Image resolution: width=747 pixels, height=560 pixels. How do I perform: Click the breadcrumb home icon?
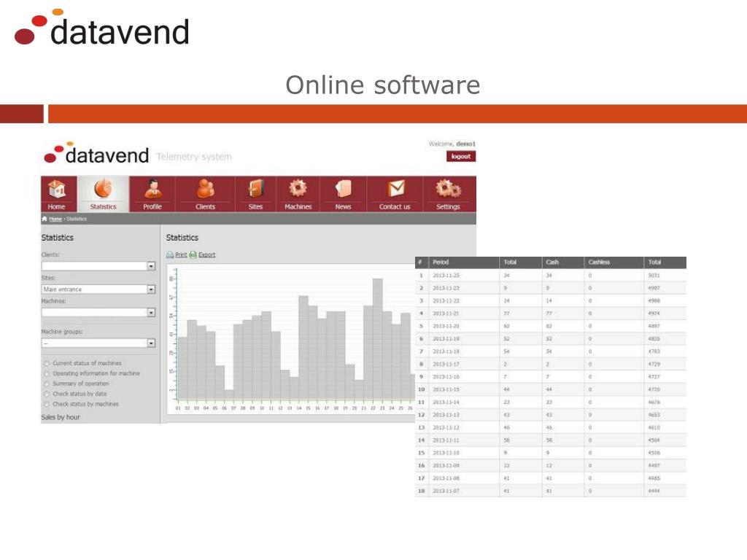click(x=44, y=219)
